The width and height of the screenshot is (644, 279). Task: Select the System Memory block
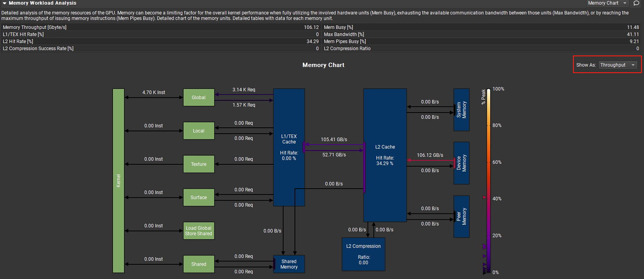coord(461,110)
